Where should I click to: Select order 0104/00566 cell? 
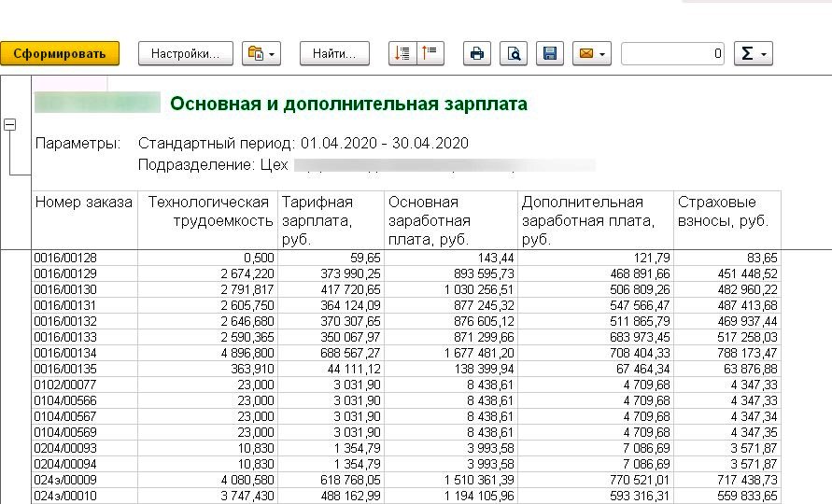coord(85,401)
